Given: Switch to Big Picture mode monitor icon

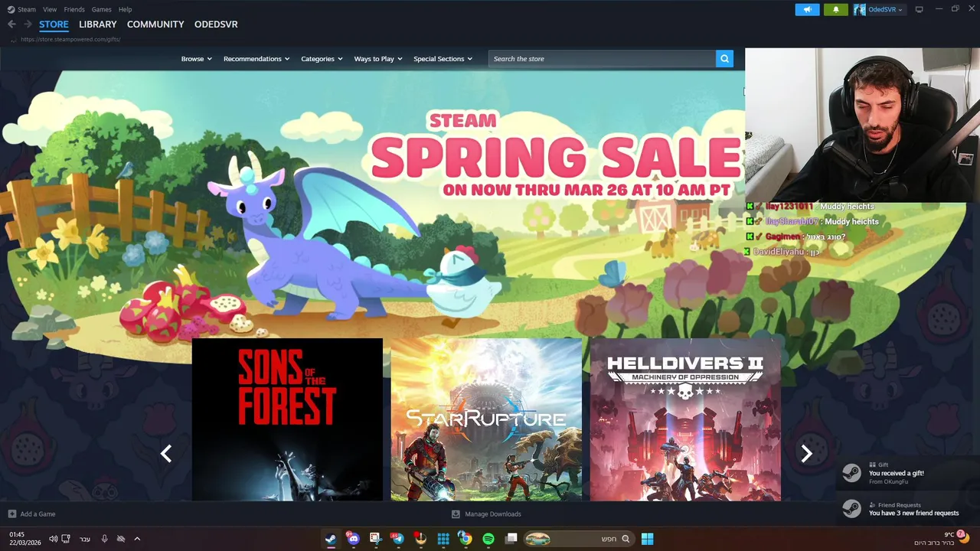Looking at the screenshot, I should 920,9.
